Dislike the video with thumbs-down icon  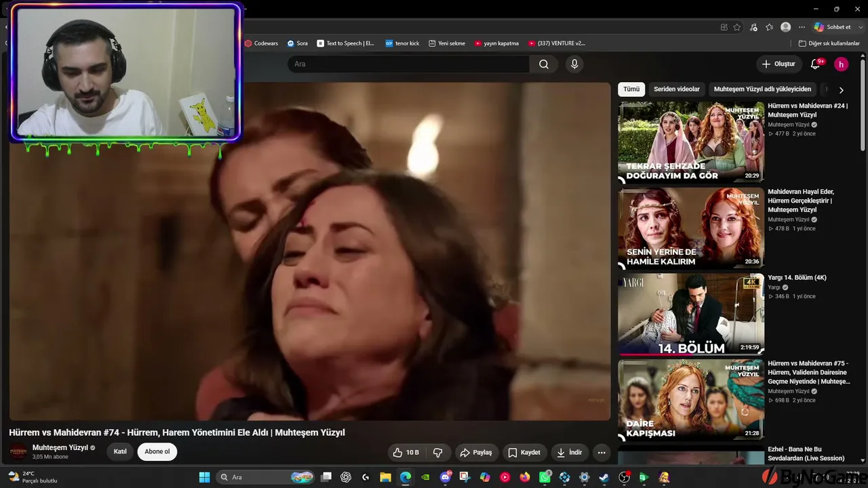click(438, 452)
